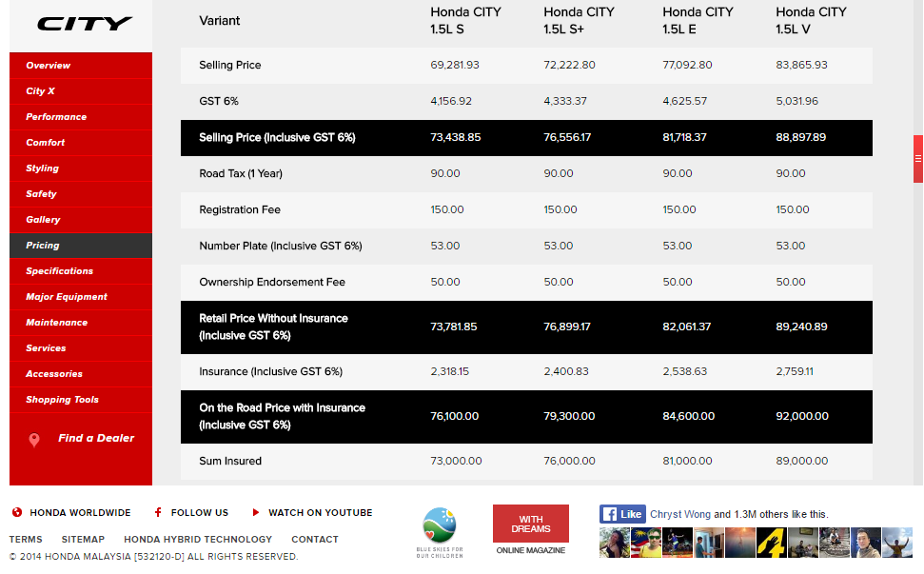
Task: Navigate to the City X page
Action: [41, 91]
